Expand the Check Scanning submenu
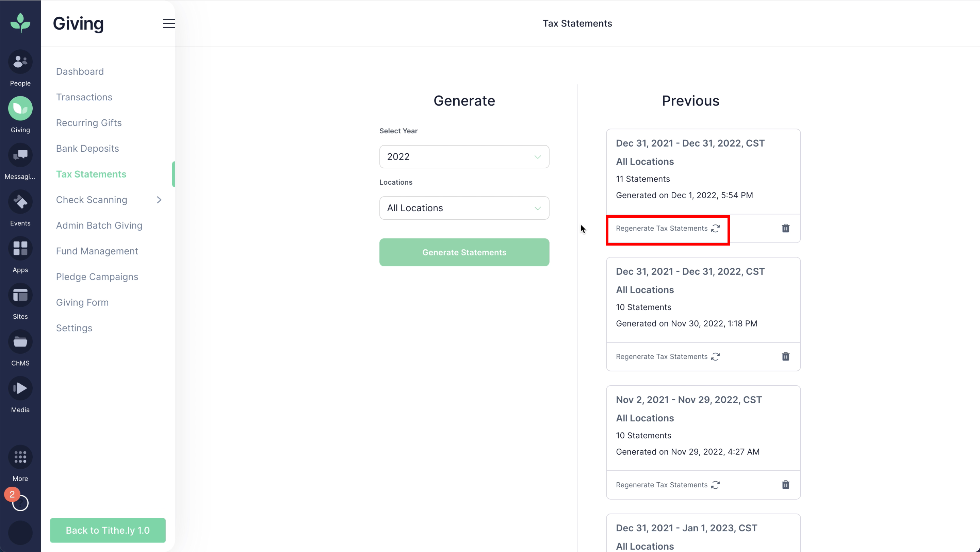The height and width of the screenshot is (552, 980). point(159,200)
